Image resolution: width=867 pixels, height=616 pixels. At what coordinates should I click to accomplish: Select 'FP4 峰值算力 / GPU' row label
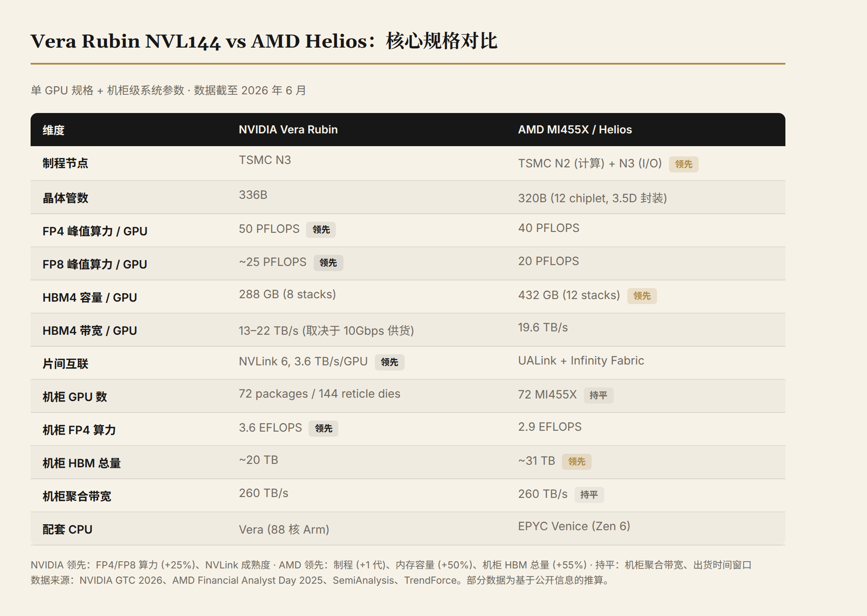(95, 231)
